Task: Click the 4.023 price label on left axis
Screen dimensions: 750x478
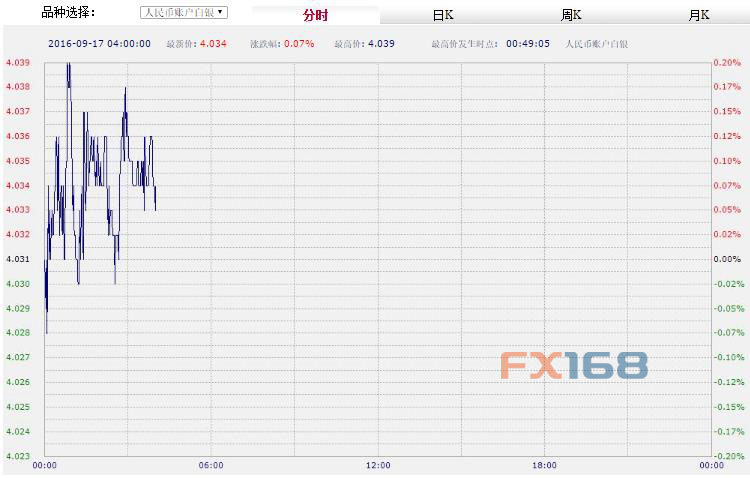Action: click(17, 456)
